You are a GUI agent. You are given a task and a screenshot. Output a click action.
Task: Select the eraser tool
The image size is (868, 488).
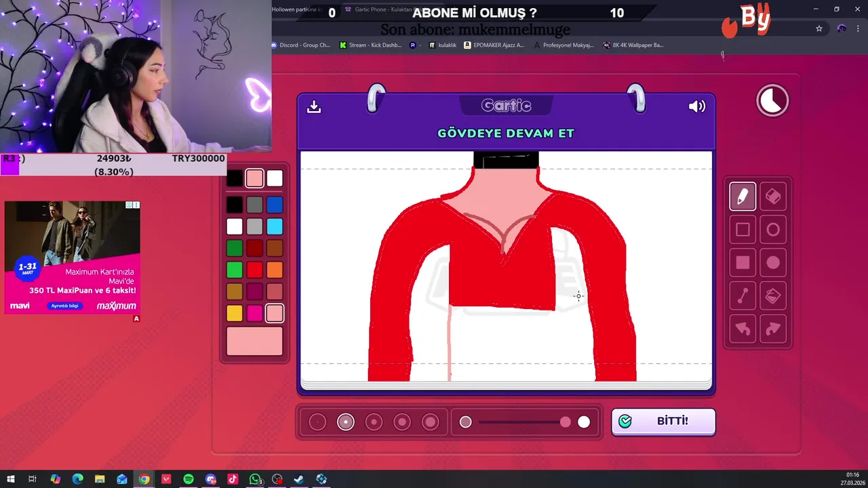click(x=773, y=197)
